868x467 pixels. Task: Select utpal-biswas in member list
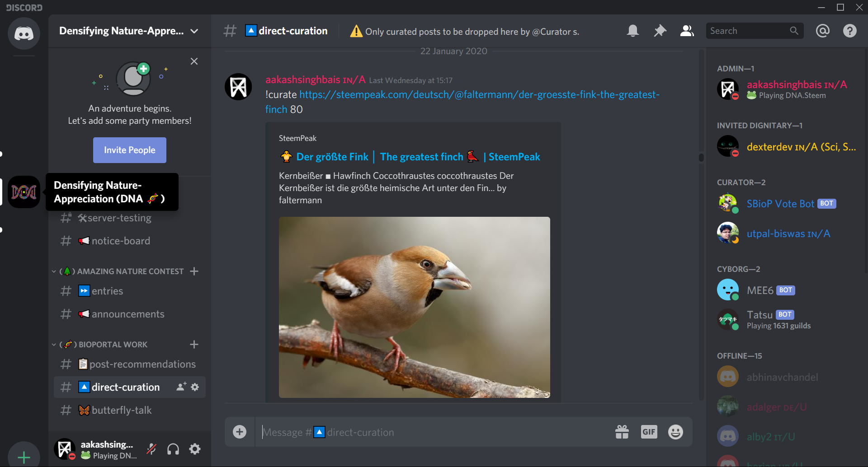click(787, 233)
